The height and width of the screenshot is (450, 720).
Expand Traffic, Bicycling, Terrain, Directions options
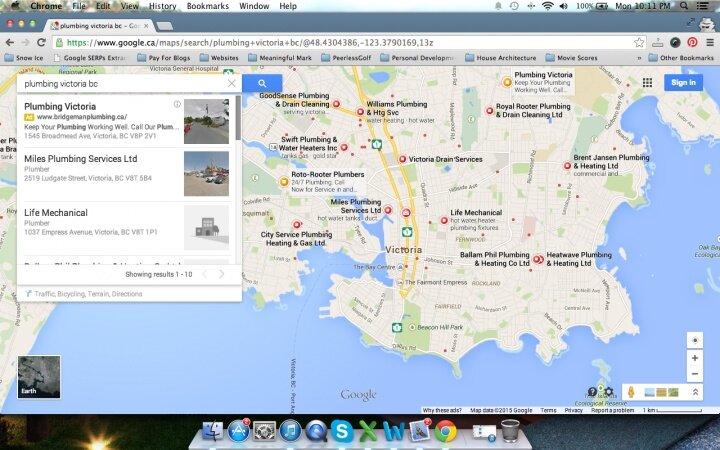[x=88, y=294]
